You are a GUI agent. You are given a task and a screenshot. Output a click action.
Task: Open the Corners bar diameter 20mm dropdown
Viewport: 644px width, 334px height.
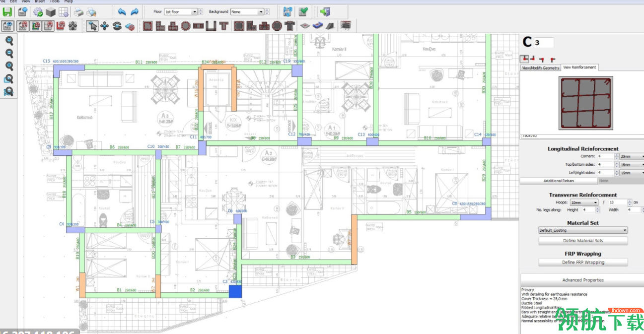[632, 156]
